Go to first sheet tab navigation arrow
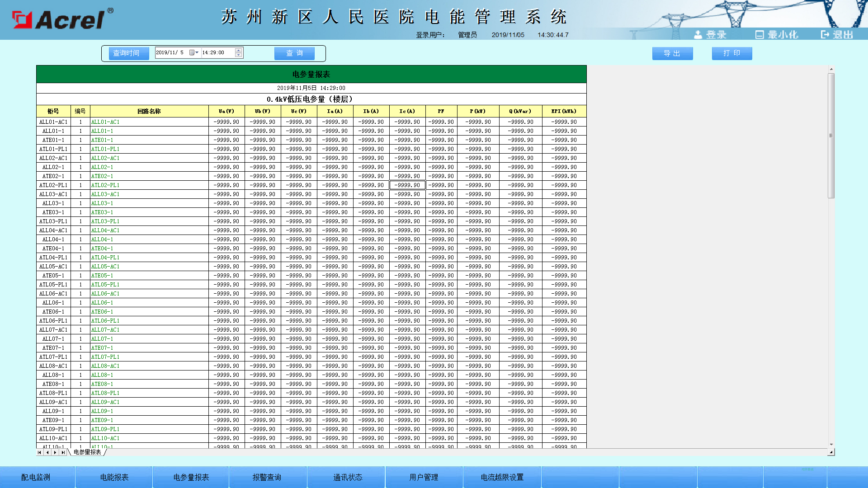868x488 pixels. tap(40, 452)
